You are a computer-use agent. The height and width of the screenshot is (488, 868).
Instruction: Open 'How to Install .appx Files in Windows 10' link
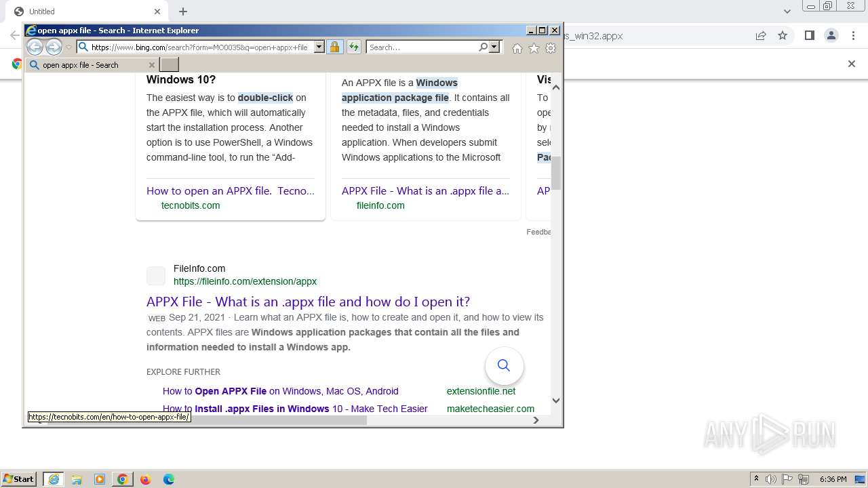pos(295,409)
